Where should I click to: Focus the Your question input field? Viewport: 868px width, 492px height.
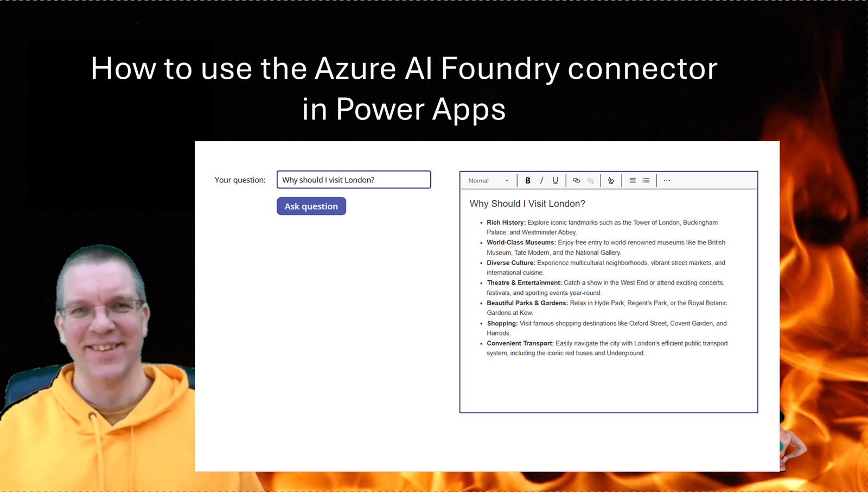point(354,180)
